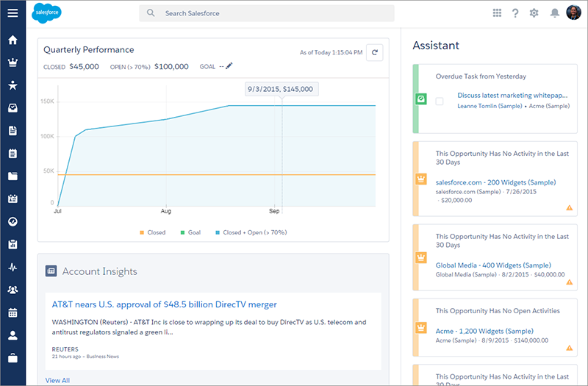Click warning icon on salesforce.com opportunity card
This screenshot has width=588, height=386.
tap(569, 208)
